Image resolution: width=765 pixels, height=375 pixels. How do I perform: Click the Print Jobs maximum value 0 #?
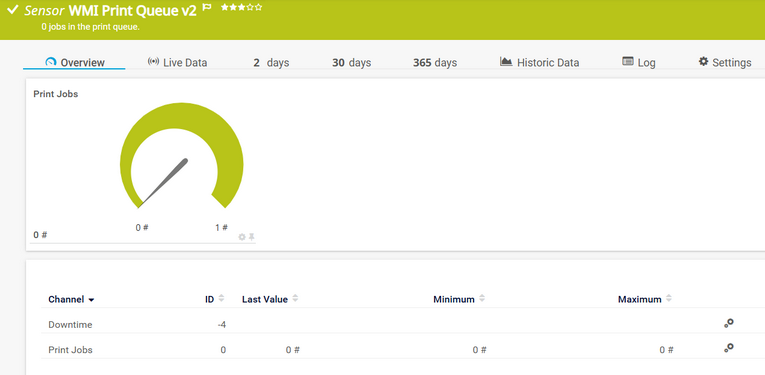pos(666,350)
